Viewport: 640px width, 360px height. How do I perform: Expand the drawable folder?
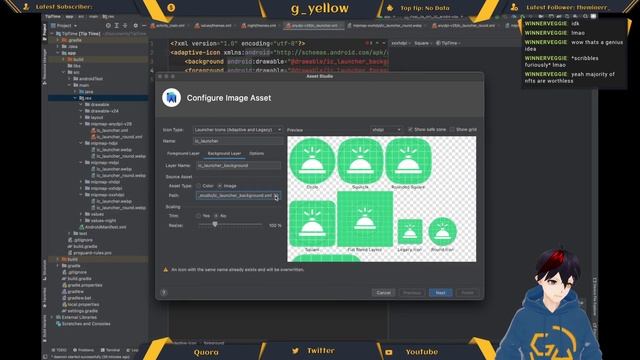pos(81,104)
